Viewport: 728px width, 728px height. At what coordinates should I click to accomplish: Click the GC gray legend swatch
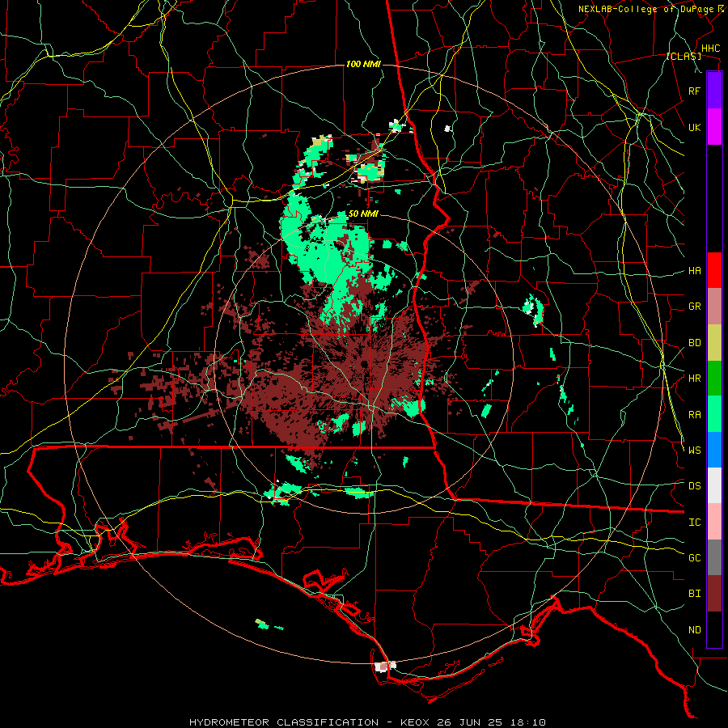click(714, 557)
